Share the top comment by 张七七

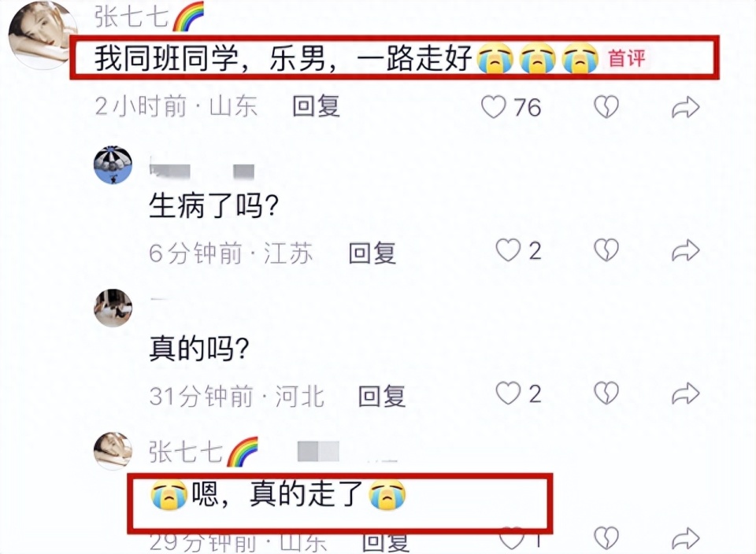click(x=686, y=107)
